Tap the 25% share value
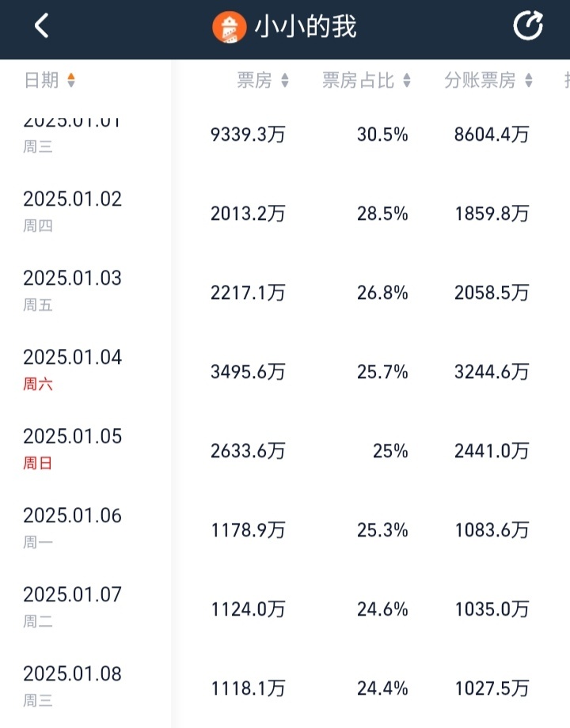Screen dimensions: 570x728 tap(390, 451)
